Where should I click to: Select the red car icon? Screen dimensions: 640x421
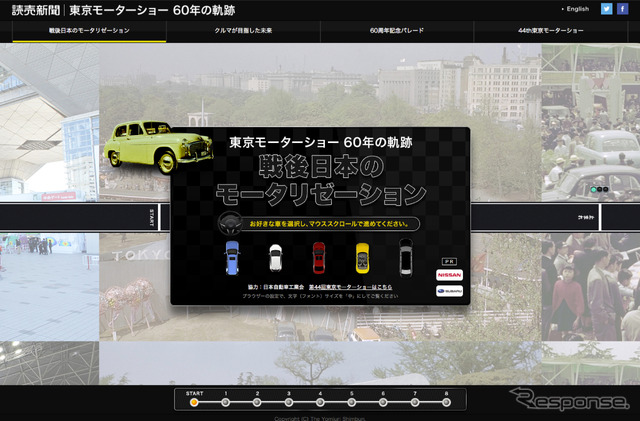coord(319,258)
